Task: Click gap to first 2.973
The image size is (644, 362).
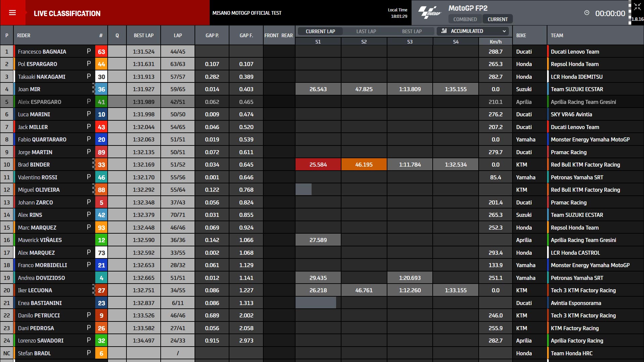Action: click(x=246, y=341)
